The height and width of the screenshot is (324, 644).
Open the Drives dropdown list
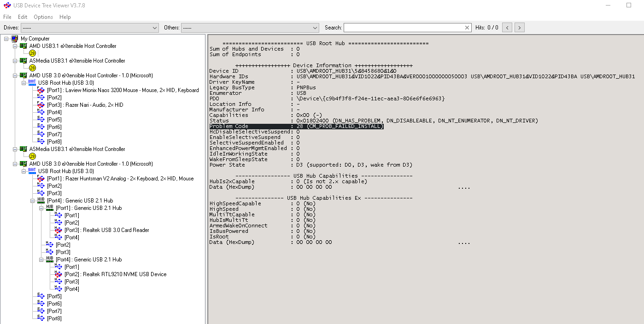point(155,28)
